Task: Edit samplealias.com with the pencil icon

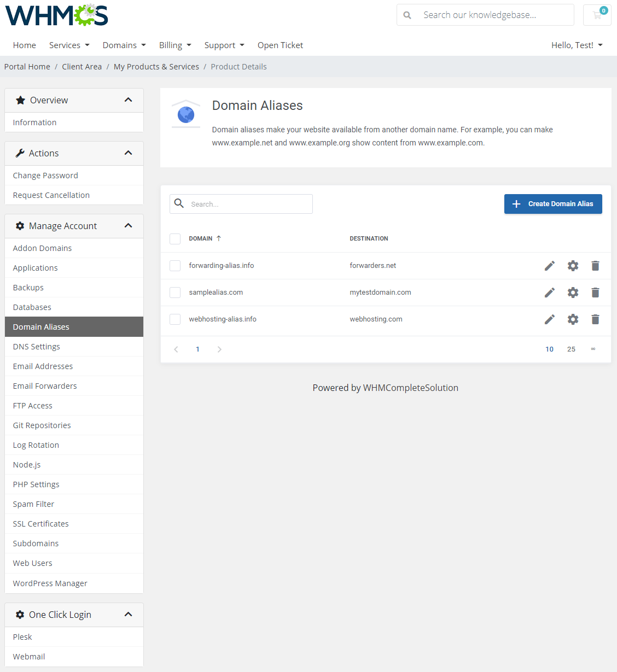Action: click(550, 293)
